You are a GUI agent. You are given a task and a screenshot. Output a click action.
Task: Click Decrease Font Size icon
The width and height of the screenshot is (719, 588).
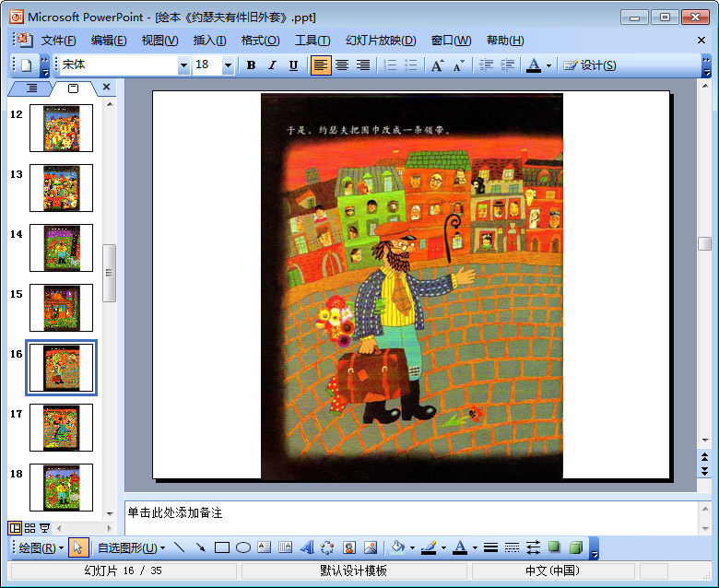(x=458, y=65)
